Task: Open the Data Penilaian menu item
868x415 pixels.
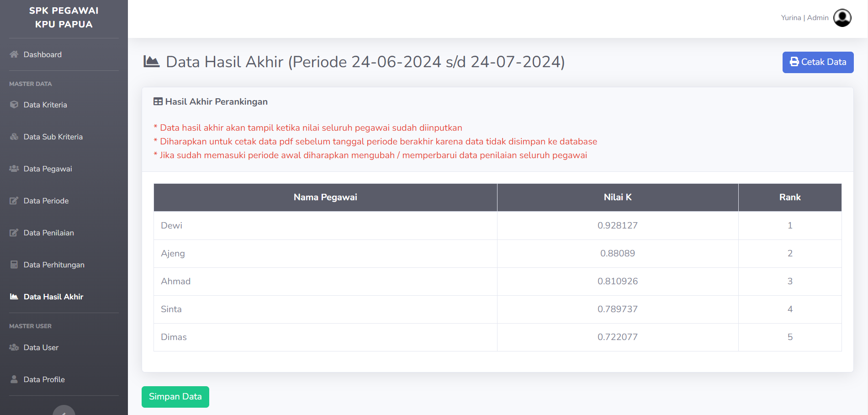Action: tap(49, 233)
